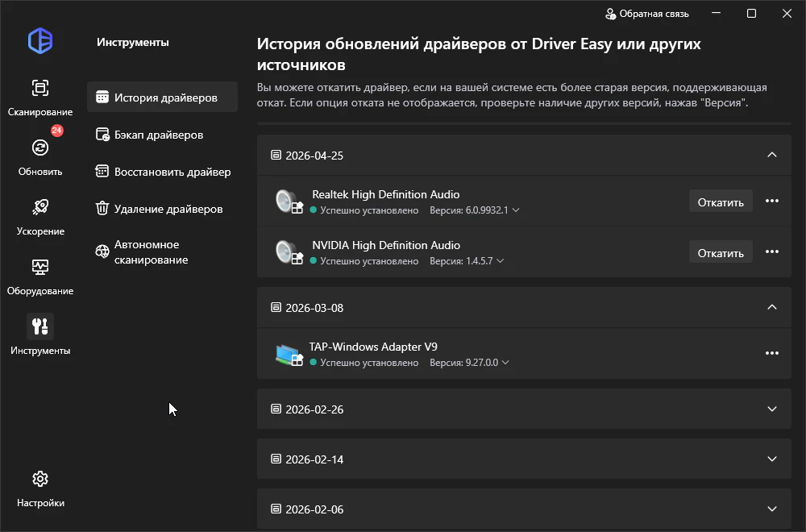Click the calendar icon beside 2026-02-14
Image resolution: width=806 pixels, height=532 pixels.
click(276, 459)
